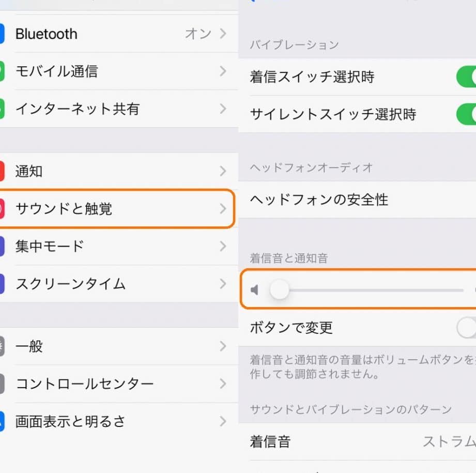Open the 集中モード settings menu
476x473 pixels.
(103, 246)
